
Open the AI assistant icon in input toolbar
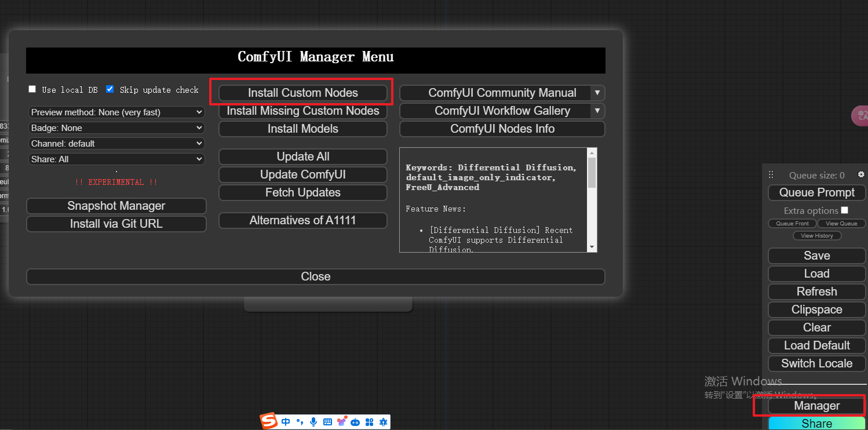coord(382,422)
